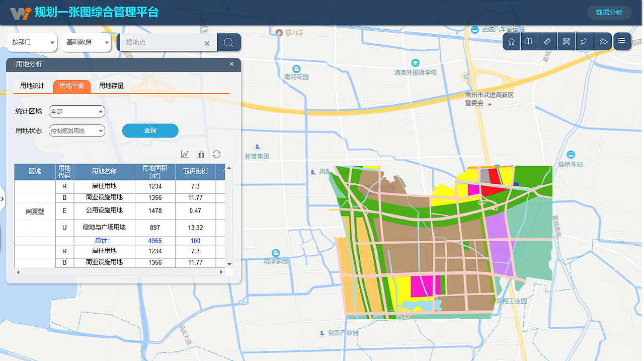This screenshot has width=644, height=361.
Task: Click table's horizontal scrollbar left arrow
Action: [18, 272]
